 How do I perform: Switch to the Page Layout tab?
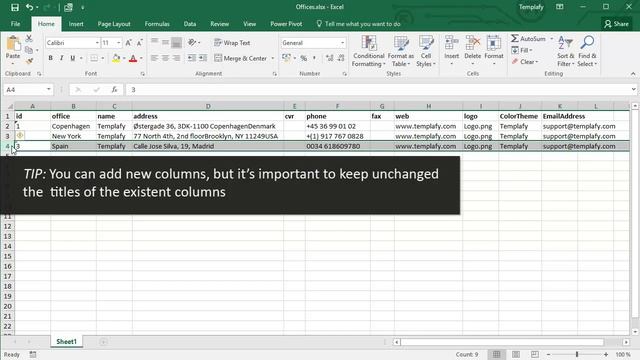[x=114, y=24]
